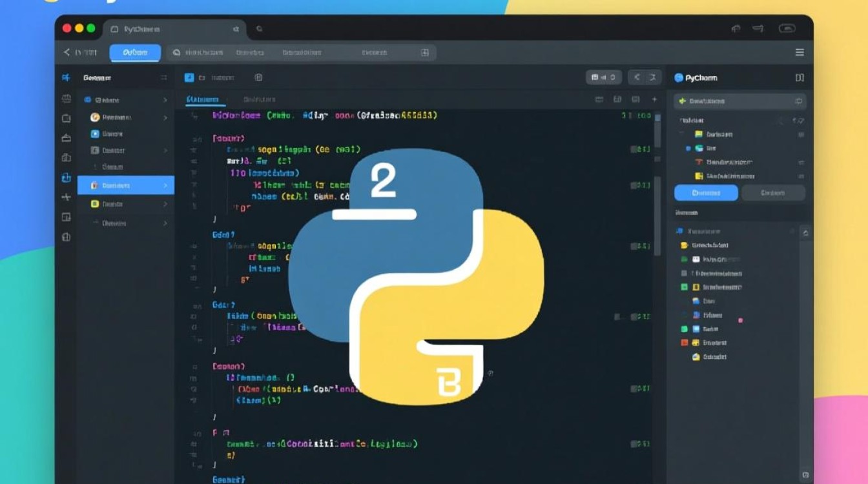The width and height of the screenshot is (868, 484).
Task: Expand the sidebar item with the orange circle icon
Action: (x=165, y=117)
